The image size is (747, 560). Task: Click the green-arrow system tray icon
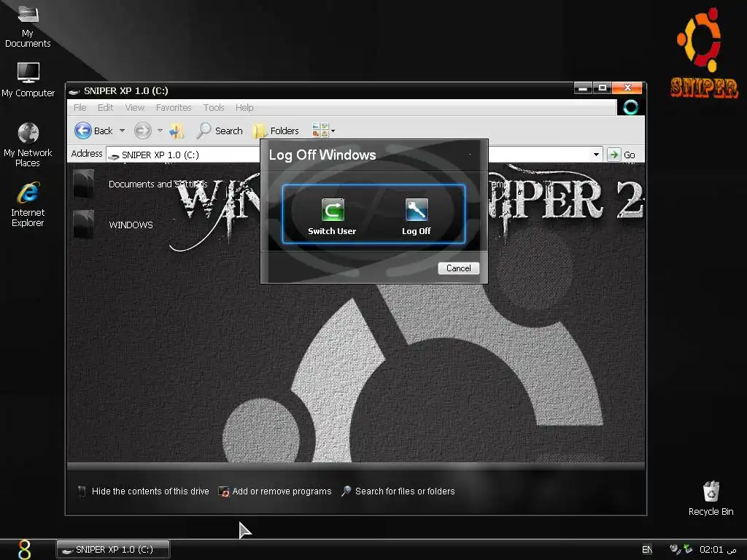(x=688, y=549)
